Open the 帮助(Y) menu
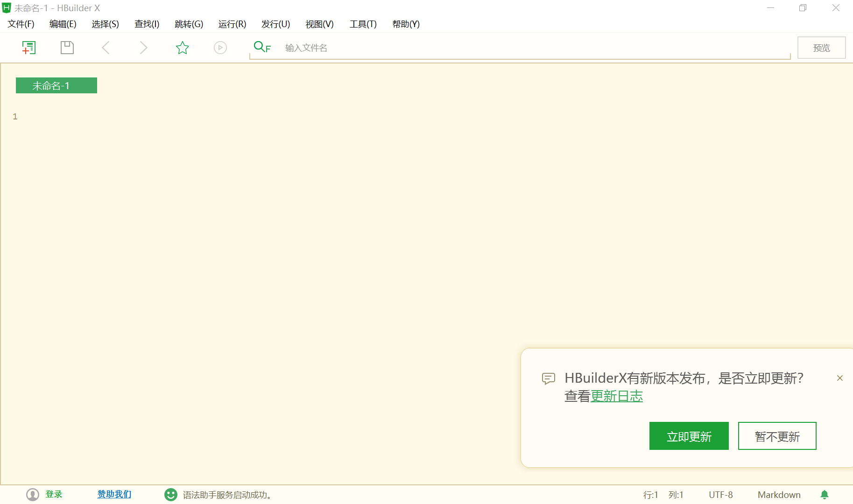This screenshot has width=853, height=504. 406,24
